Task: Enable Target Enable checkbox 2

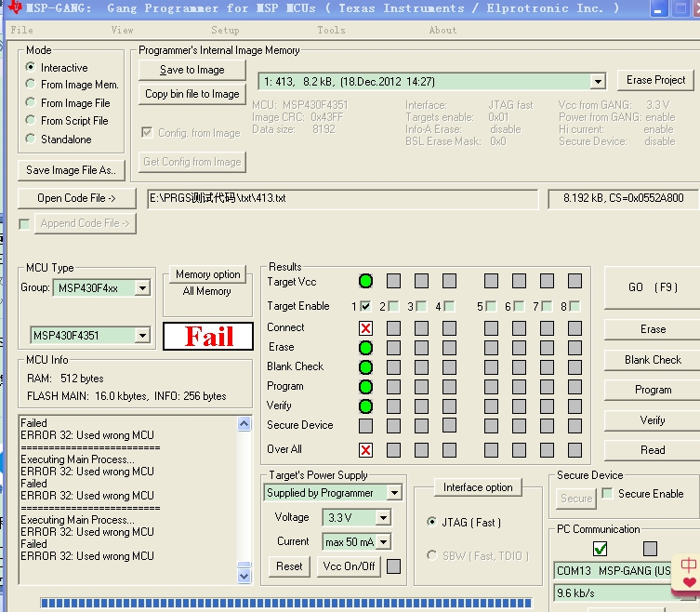Action: (393, 306)
